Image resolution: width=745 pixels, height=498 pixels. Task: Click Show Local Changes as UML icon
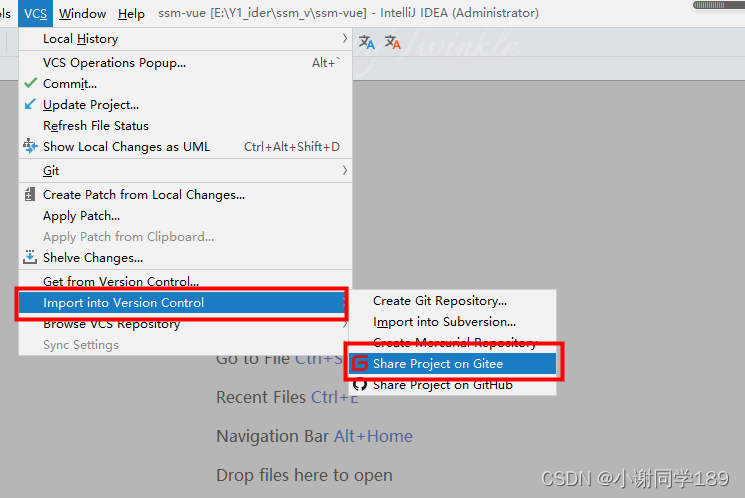[x=30, y=146]
